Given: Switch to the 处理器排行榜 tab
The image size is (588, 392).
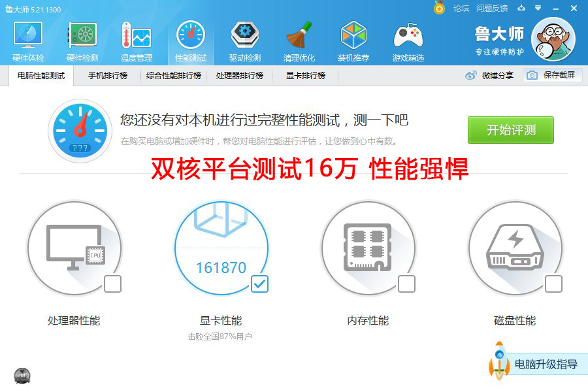Looking at the screenshot, I should point(240,75).
